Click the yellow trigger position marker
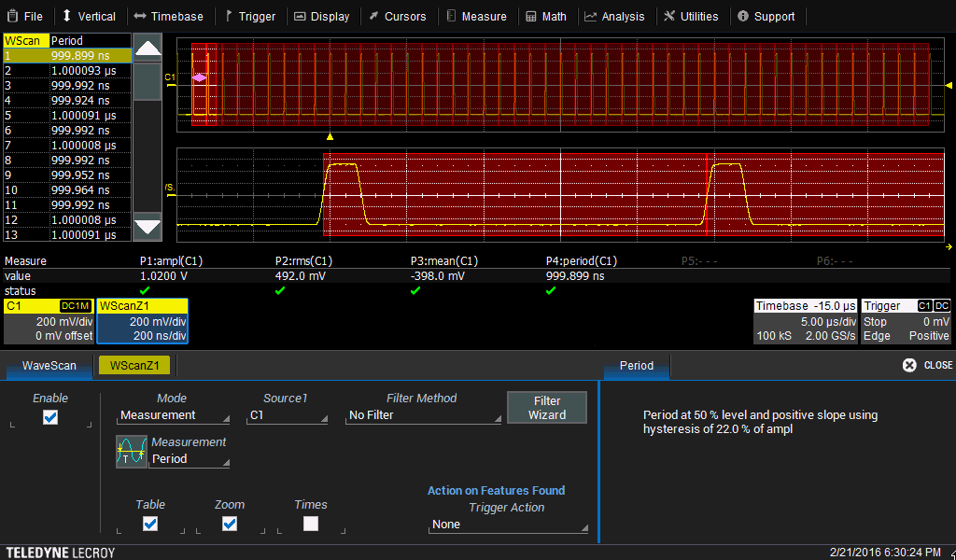 (x=330, y=136)
